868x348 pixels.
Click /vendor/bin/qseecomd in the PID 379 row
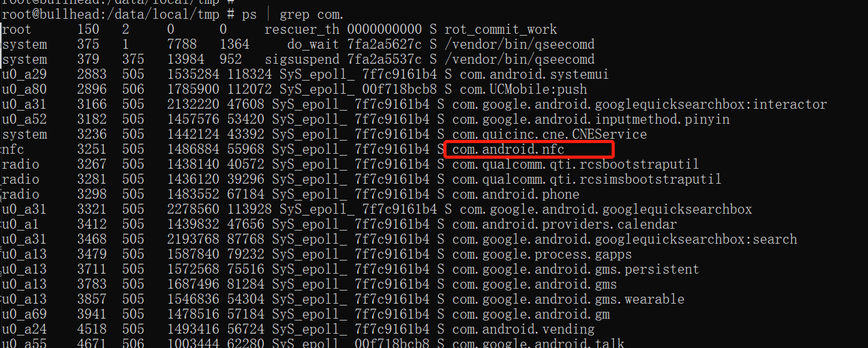(520, 59)
